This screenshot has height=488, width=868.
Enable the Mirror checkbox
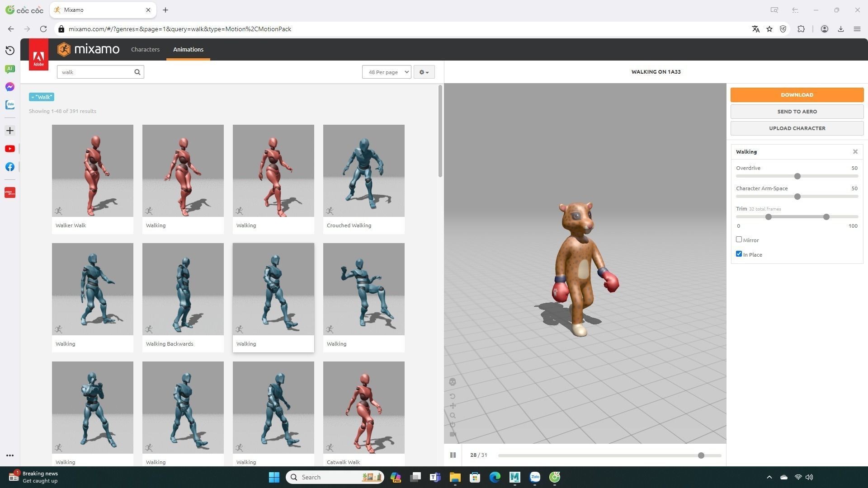739,239
